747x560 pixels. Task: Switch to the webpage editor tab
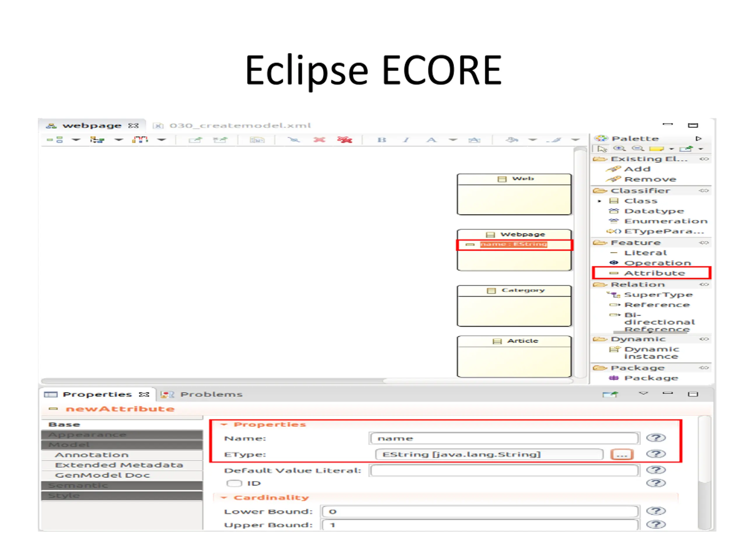(92, 126)
